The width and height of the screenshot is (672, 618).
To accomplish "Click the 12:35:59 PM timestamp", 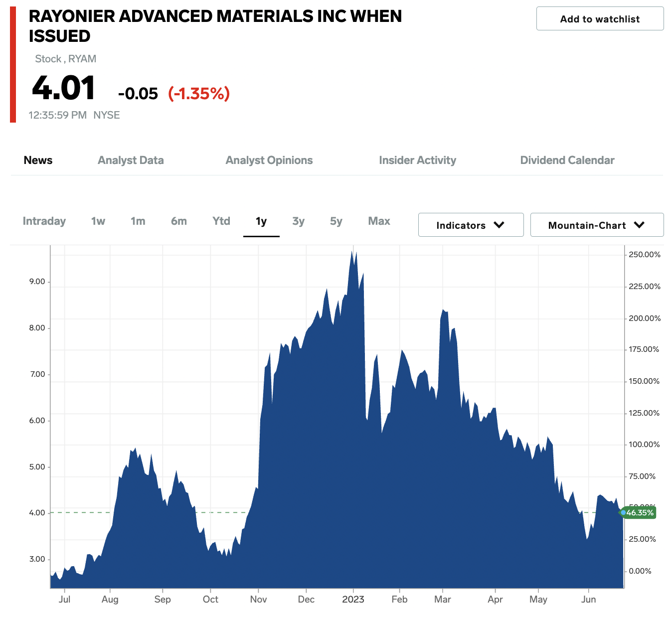I will [58, 115].
